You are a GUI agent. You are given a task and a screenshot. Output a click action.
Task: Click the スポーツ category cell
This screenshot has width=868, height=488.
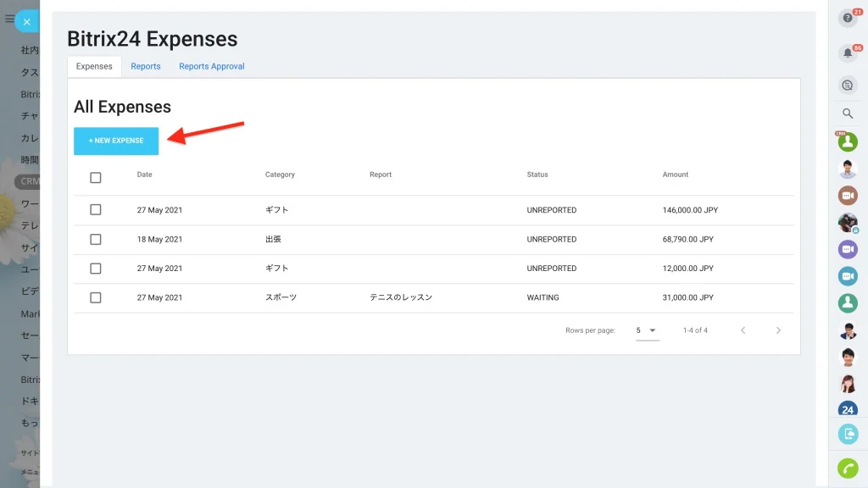point(281,297)
